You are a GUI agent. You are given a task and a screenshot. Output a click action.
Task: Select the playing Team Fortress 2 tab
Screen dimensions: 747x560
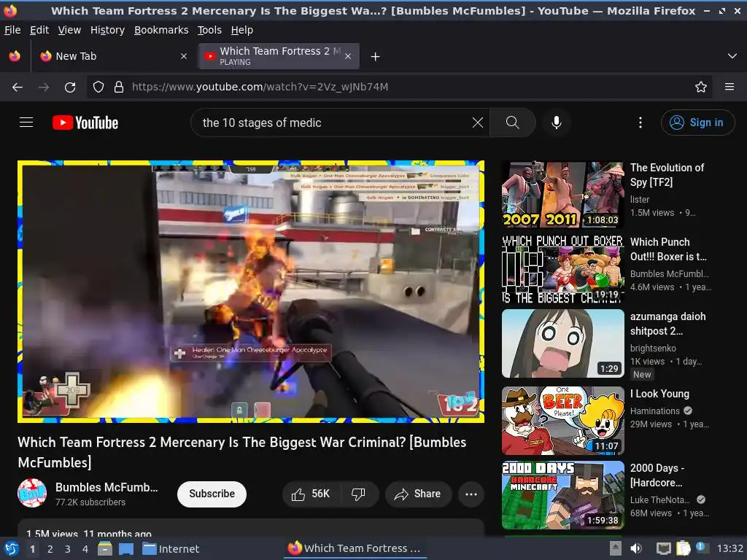279,56
